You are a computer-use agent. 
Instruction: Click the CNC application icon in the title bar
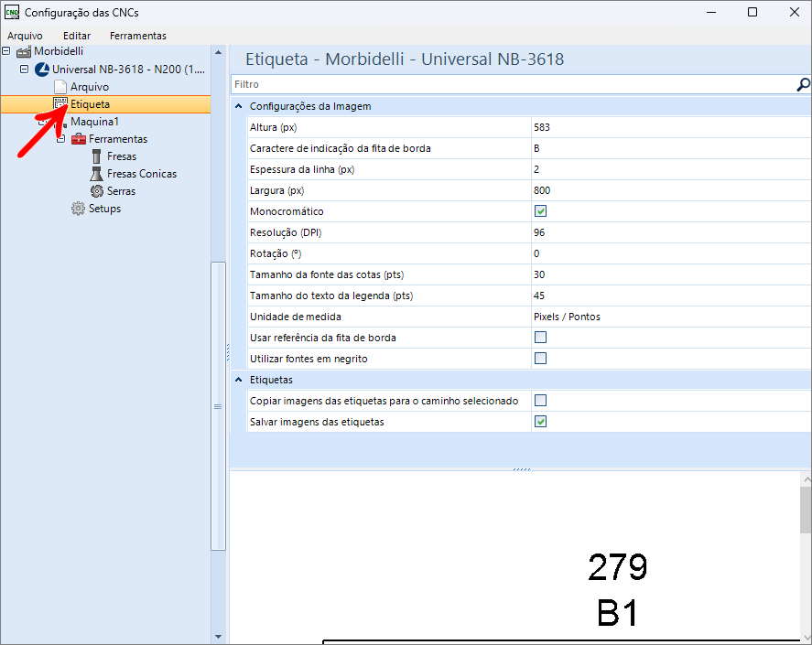[11, 13]
